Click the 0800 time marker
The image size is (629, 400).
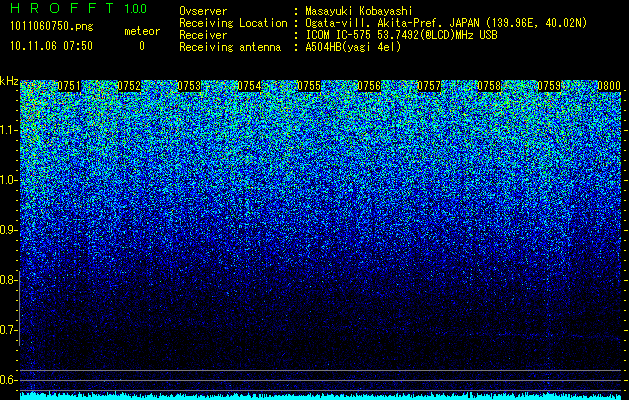point(609,86)
